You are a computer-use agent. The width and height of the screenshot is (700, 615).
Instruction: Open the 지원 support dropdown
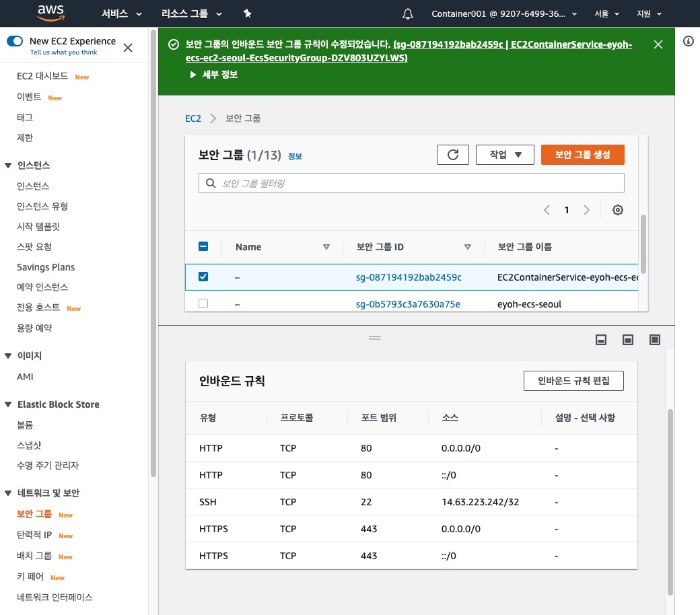[x=649, y=14]
